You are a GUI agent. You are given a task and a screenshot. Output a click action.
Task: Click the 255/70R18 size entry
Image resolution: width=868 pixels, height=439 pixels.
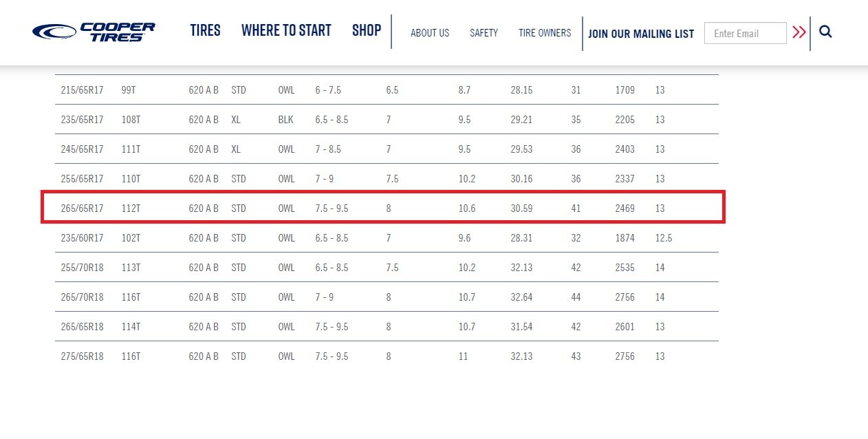pyautogui.click(x=82, y=268)
